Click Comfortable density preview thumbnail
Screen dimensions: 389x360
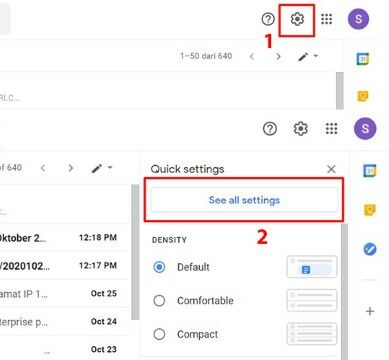[x=312, y=300]
